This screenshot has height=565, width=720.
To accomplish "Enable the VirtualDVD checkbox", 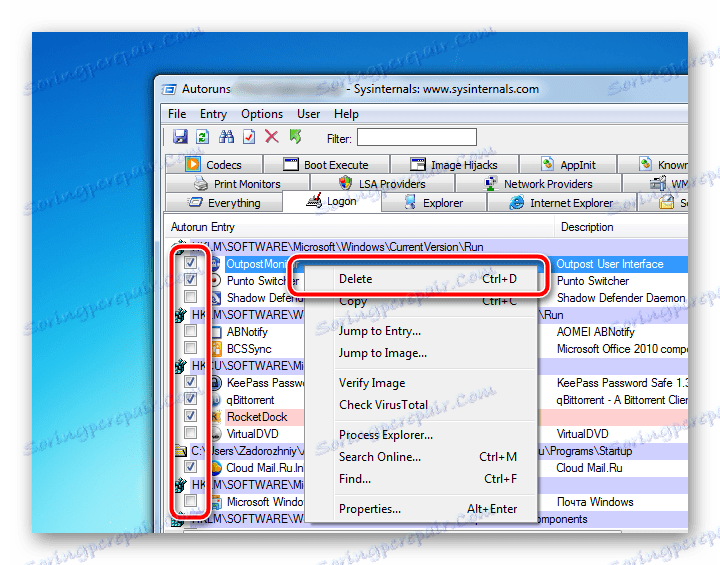I will 190,433.
